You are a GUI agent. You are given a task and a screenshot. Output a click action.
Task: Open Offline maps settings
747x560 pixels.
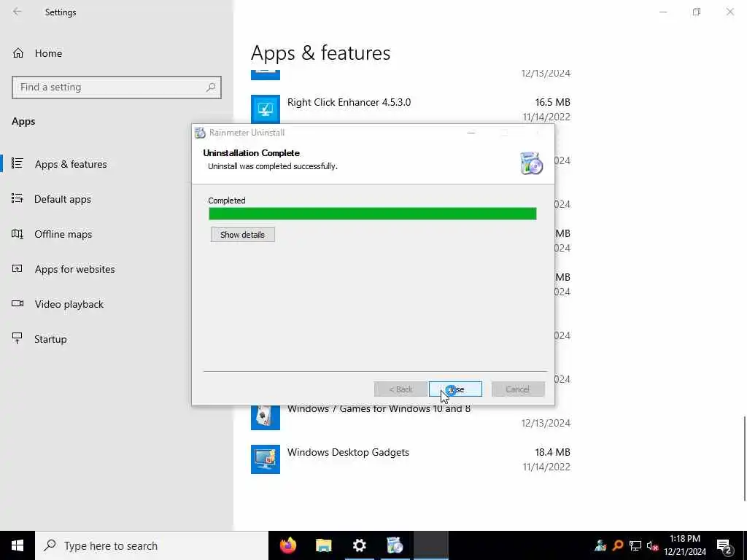63,234
